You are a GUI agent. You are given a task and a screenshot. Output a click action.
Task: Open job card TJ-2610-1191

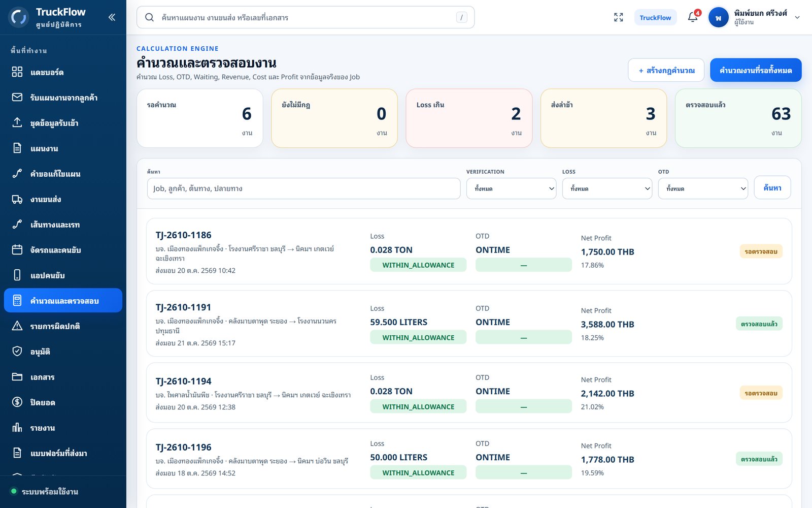pyautogui.click(x=469, y=324)
